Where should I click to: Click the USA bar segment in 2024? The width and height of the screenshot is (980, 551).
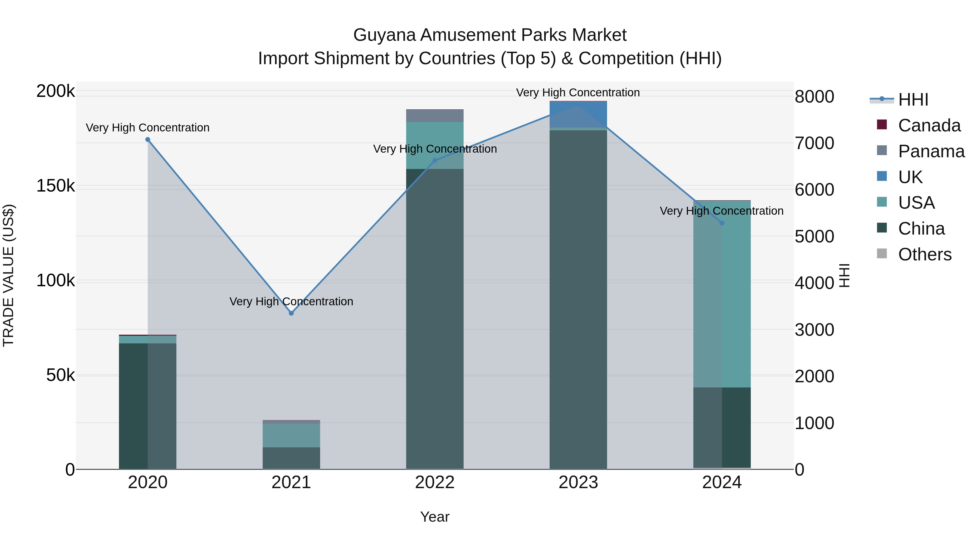tap(722, 294)
